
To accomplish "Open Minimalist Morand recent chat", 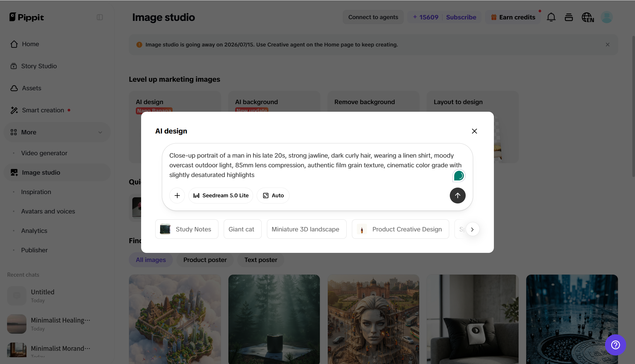I will 57,350.
